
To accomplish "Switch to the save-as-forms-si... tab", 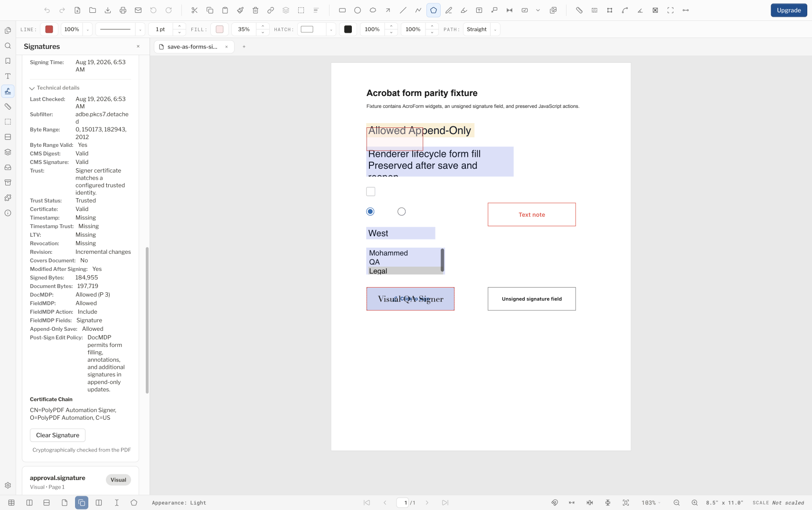I will tap(194, 47).
